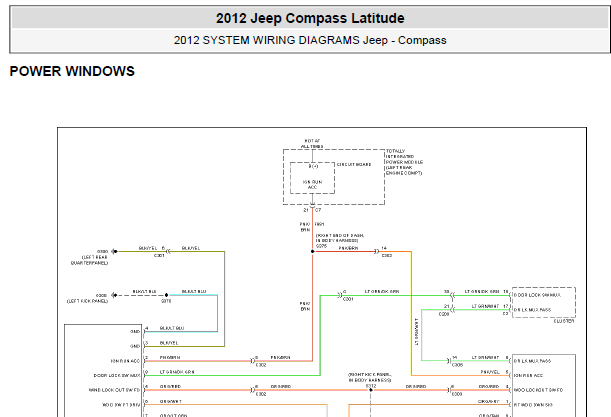
Task: Select the "(LEFT KICK PANEL)" note
Action: (87, 301)
